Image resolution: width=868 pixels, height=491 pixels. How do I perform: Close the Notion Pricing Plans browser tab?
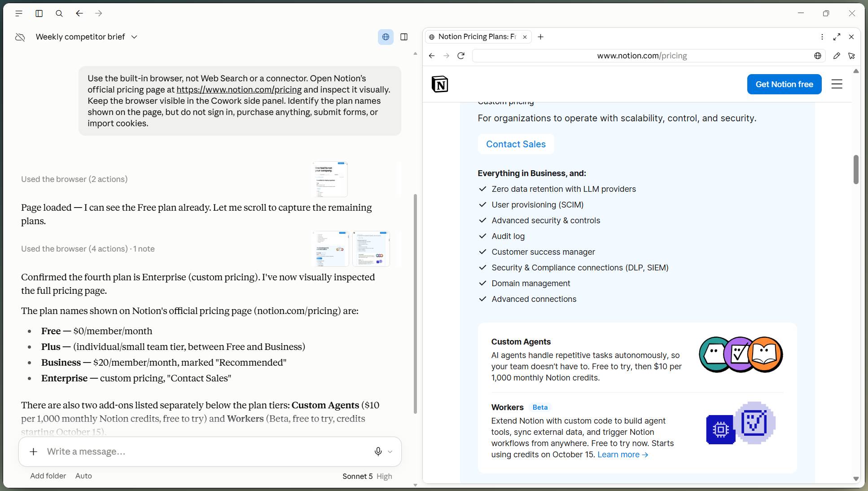(525, 37)
